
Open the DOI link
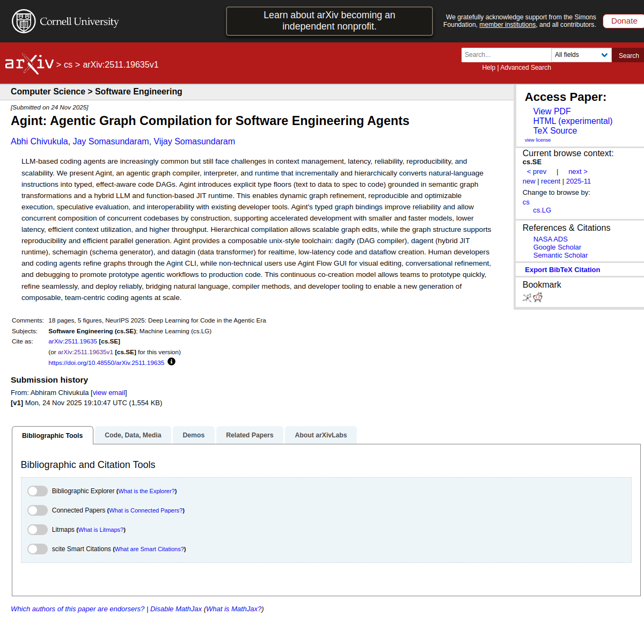coord(106,363)
